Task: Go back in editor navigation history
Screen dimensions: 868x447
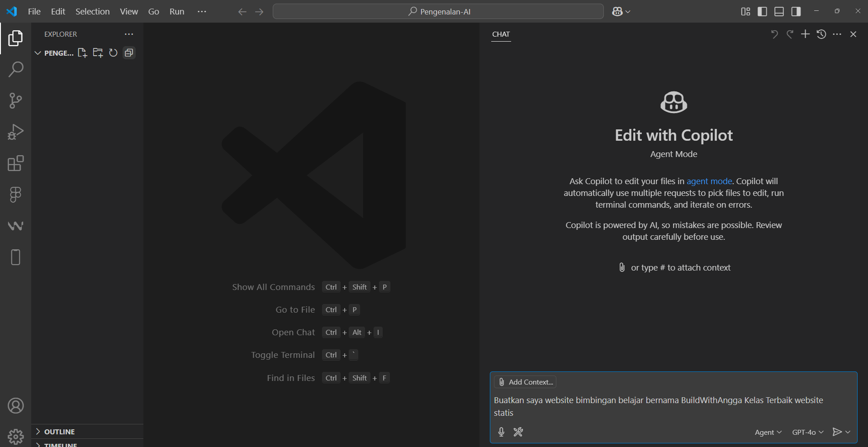Action: pos(242,12)
